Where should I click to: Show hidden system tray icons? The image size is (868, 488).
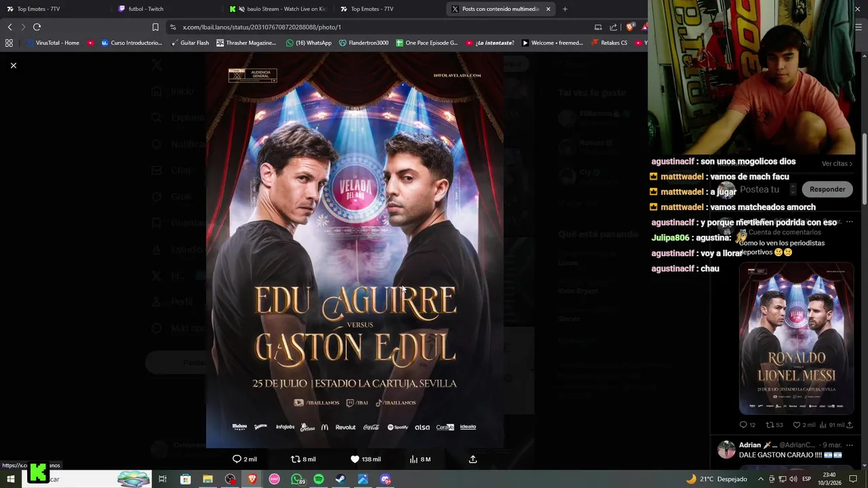tap(760, 479)
